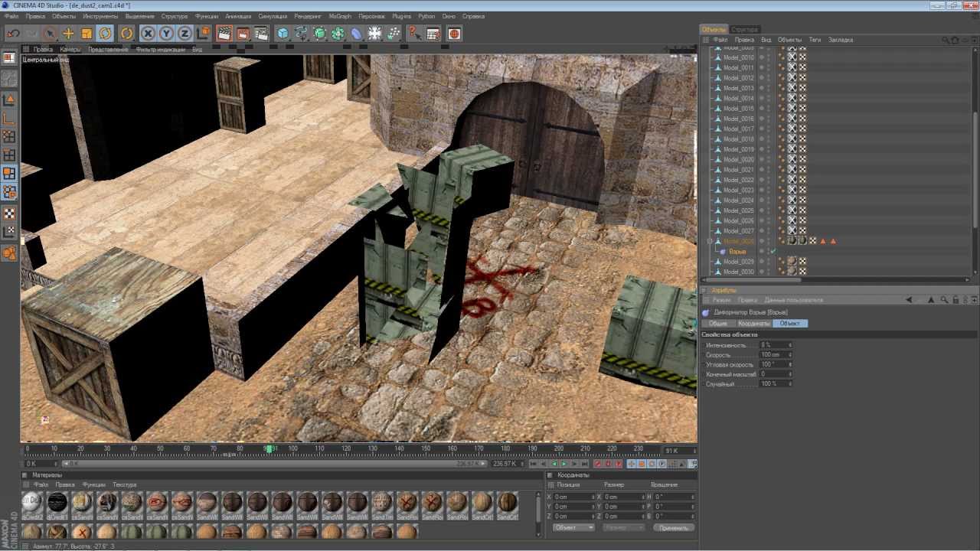Open the Симуляция menu
This screenshot has width=980, height=551.
pos(273,16)
